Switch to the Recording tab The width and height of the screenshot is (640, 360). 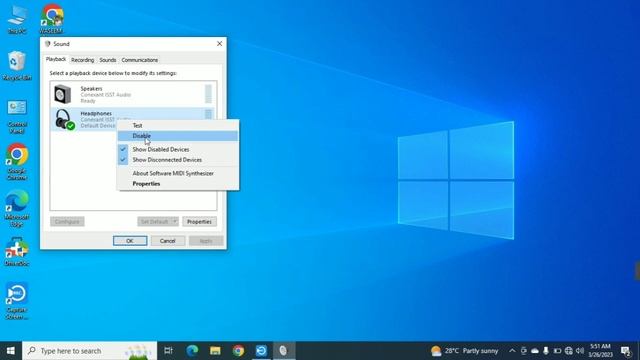tap(82, 60)
